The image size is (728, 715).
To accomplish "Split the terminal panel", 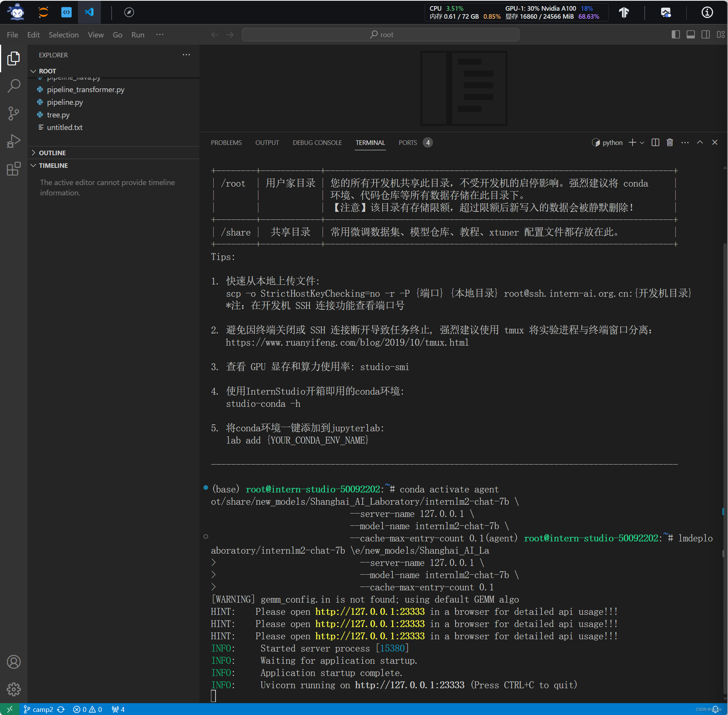I will coord(655,143).
